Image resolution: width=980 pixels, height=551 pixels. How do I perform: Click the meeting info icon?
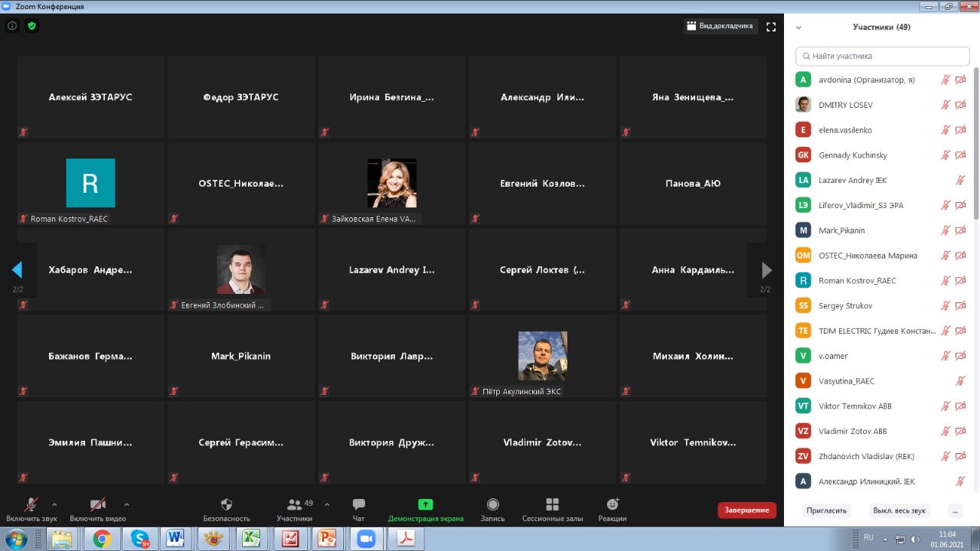point(12,26)
